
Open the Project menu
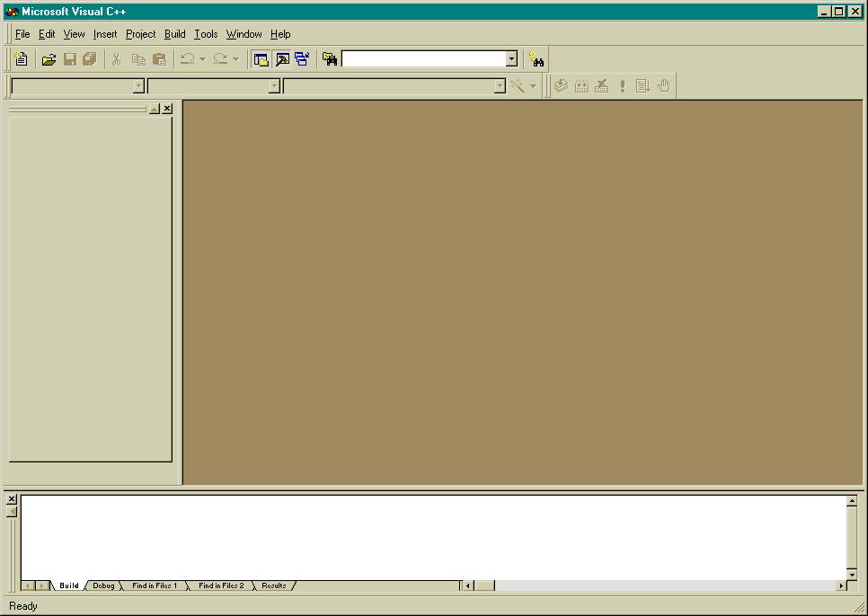tap(140, 34)
